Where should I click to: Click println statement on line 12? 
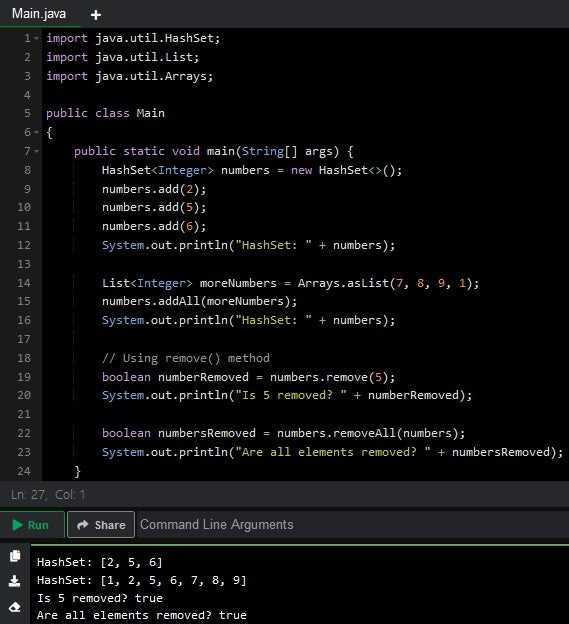[x=248, y=245]
